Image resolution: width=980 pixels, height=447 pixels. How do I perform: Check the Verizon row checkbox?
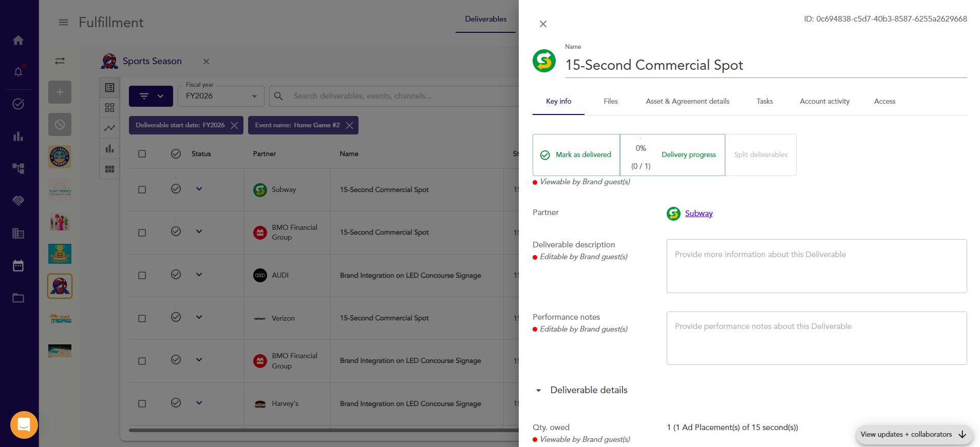(142, 319)
